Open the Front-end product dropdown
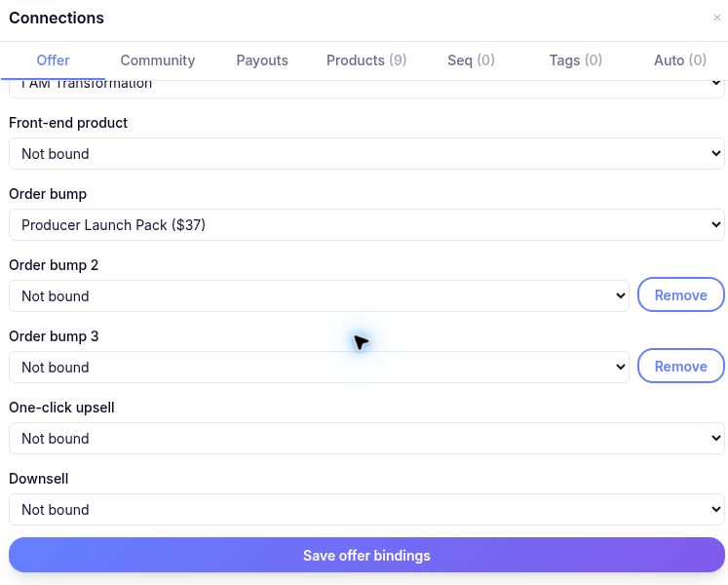 [366, 153]
